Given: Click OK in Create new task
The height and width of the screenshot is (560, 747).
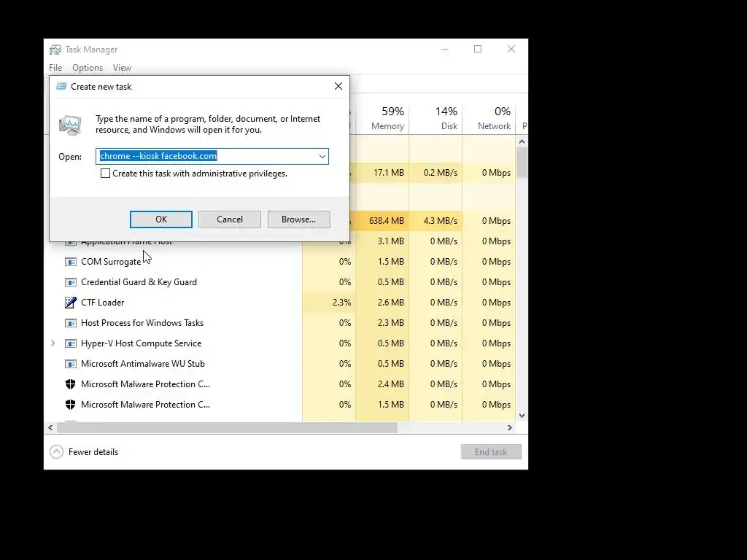Looking at the screenshot, I should pos(161,219).
